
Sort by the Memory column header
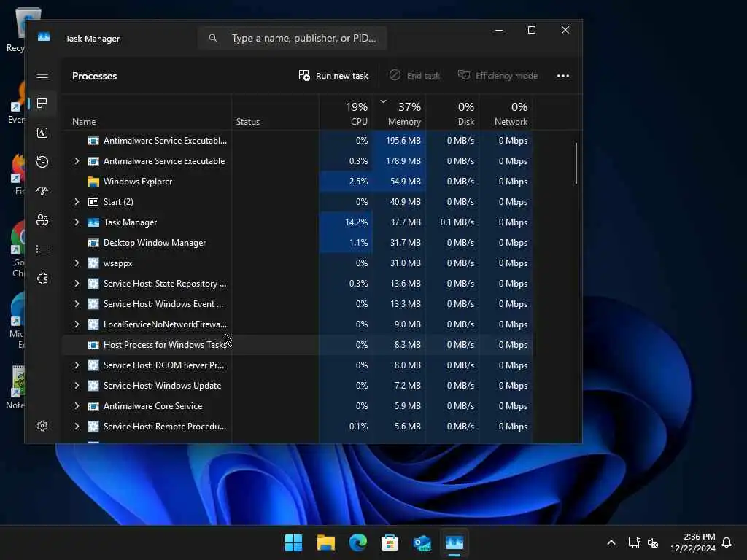(x=399, y=113)
